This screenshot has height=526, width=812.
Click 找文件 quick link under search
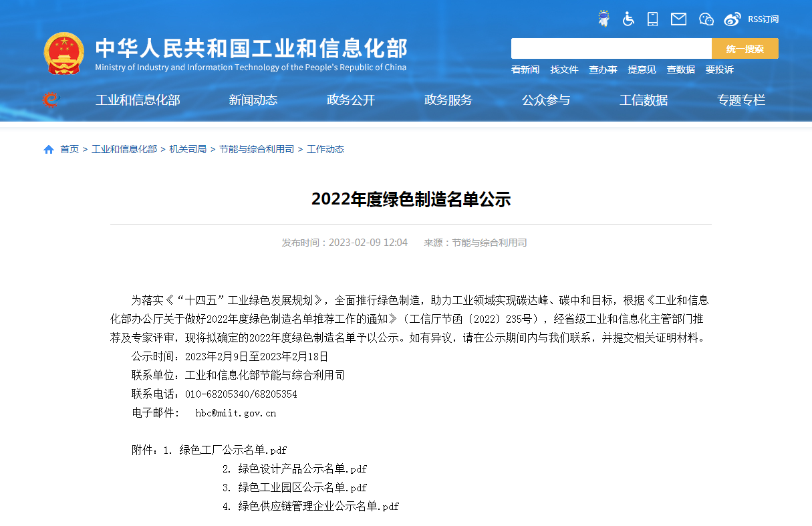[564, 70]
